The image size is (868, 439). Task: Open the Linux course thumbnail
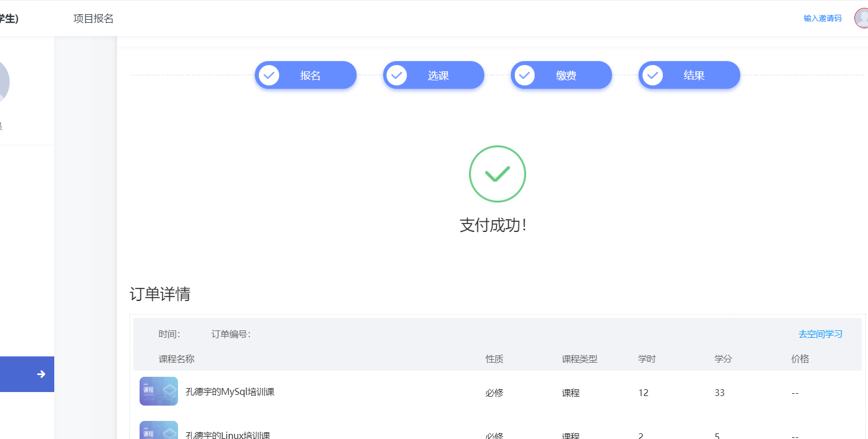pos(159,430)
